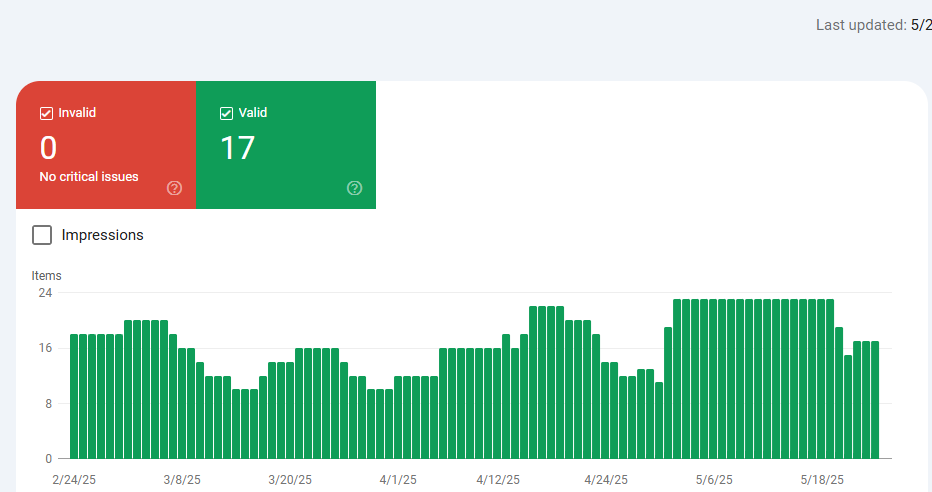932x492 pixels.
Task: Click the Invalid count of 0
Action: tap(48, 149)
